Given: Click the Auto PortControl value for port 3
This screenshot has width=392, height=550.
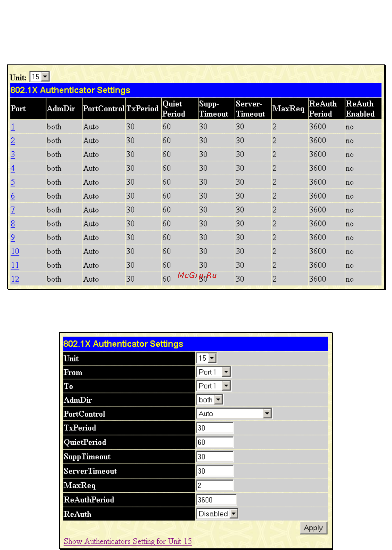Looking at the screenshot, I should tap(91, 154).
